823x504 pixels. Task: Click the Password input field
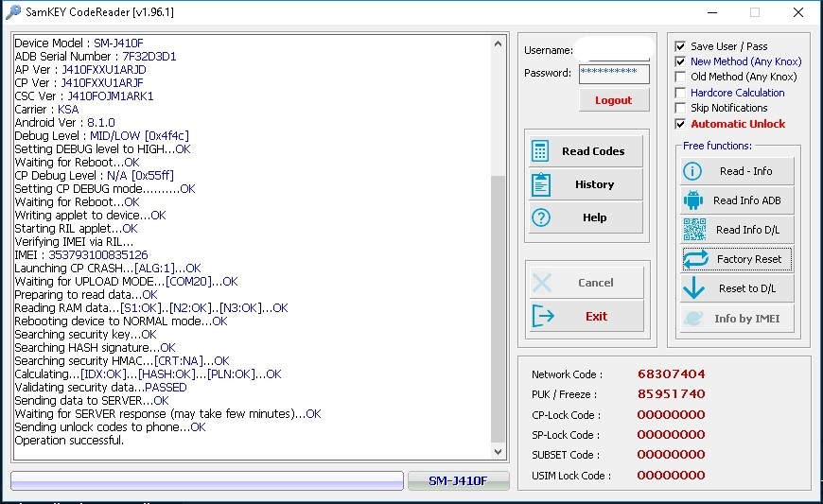coord(614,74)
